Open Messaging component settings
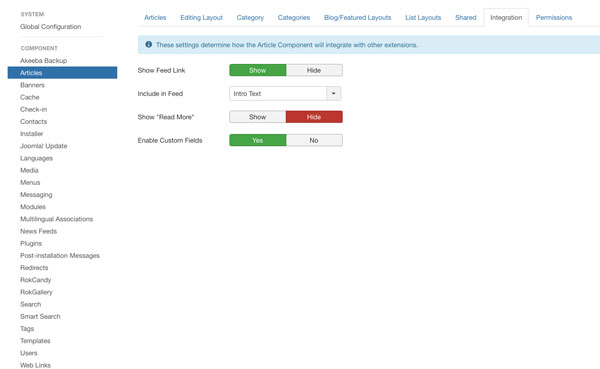 pos(36,194)
